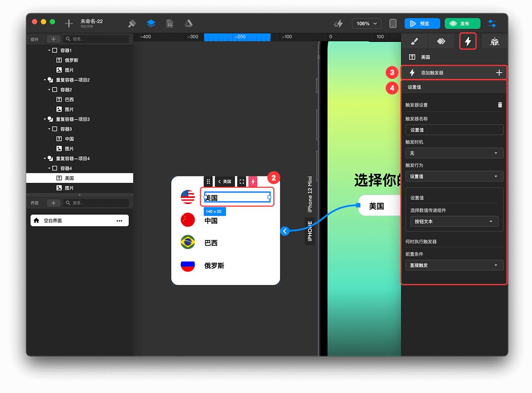Click the search field in 界面 panel

pos(96,203)
